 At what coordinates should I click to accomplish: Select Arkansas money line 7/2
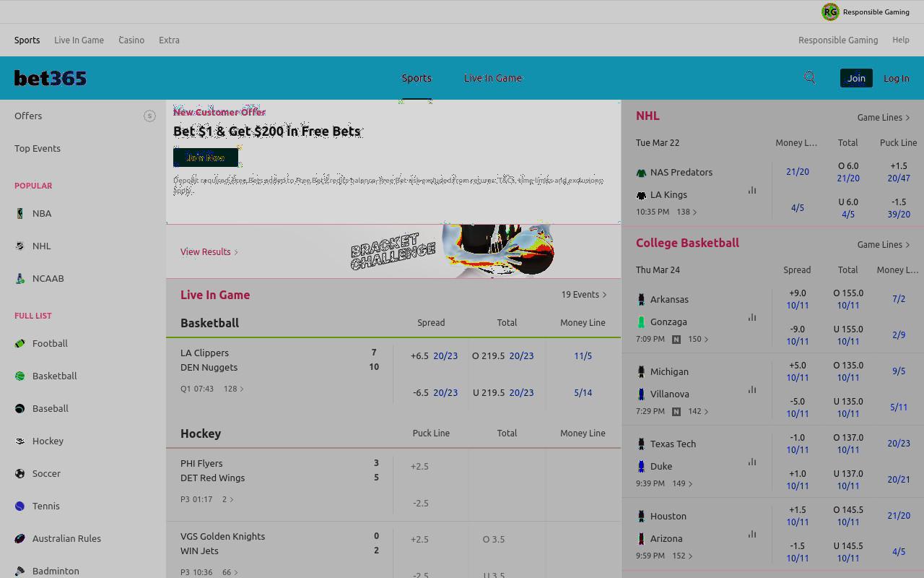[x=899, y=298]
